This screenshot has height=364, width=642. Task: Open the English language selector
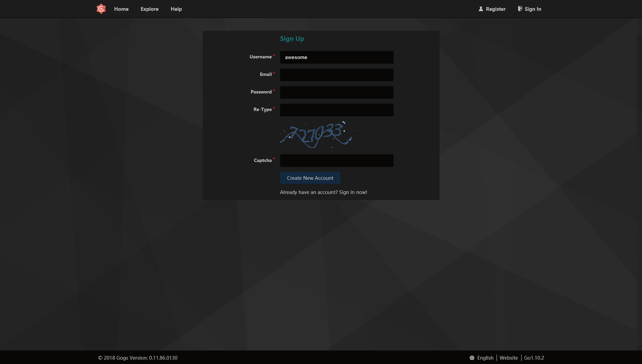[485, 358]
